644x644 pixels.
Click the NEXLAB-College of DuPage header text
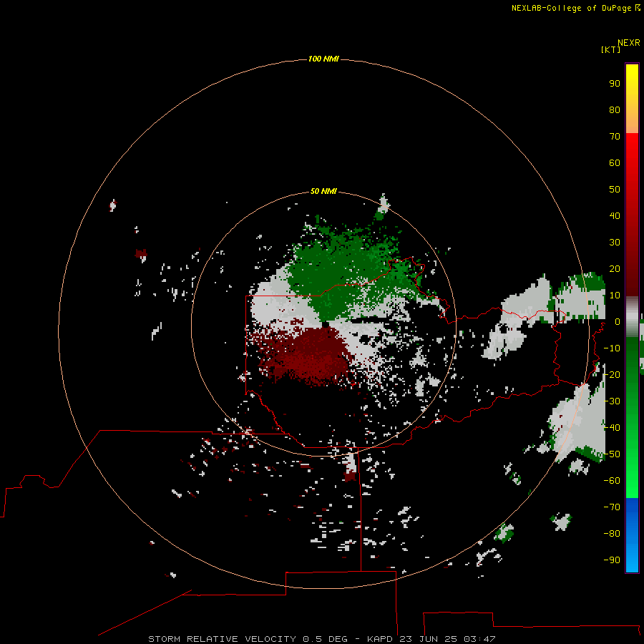point(576,8)
